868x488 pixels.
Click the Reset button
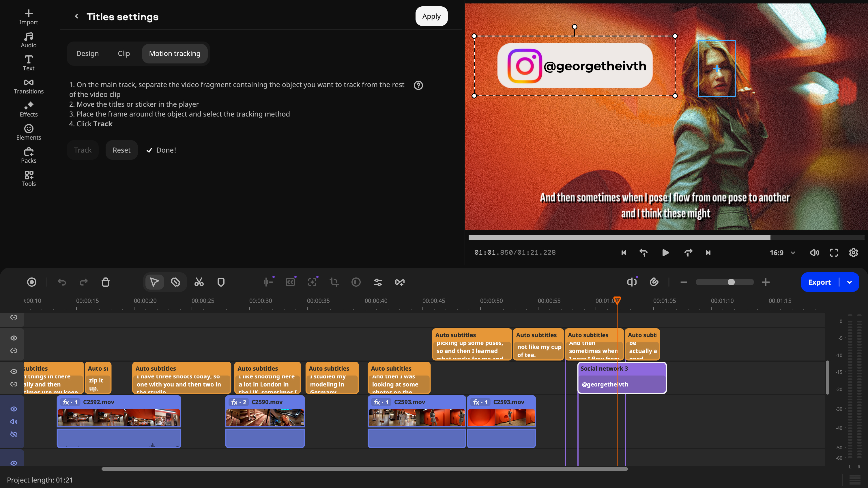[121, 150]
